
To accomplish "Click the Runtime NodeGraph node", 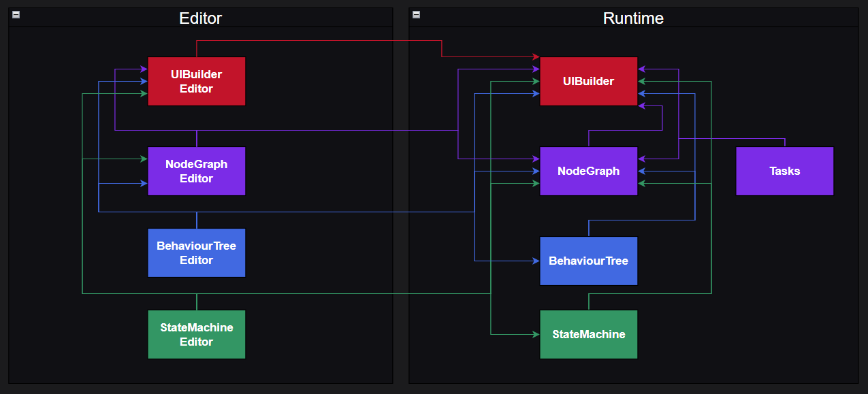I will (x=588, y=171).
